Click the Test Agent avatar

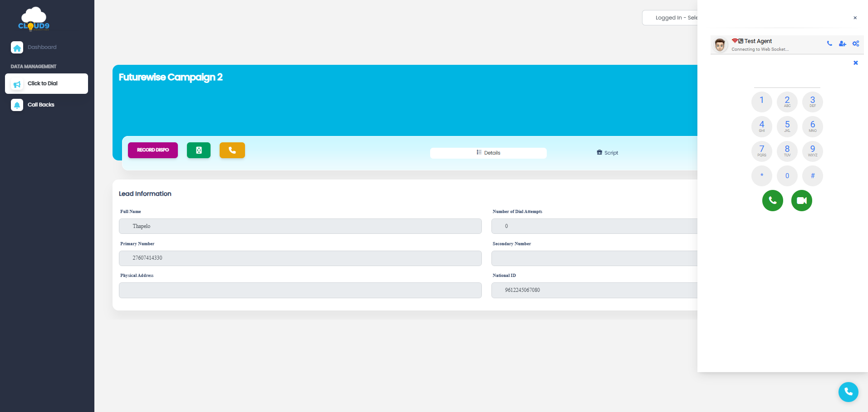[x=720, y=45]
